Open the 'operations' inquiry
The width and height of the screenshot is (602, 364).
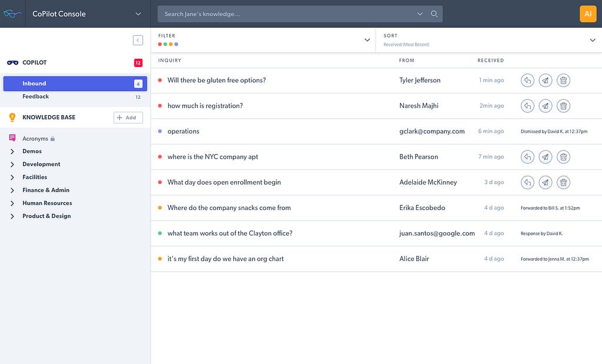point(183,131)
